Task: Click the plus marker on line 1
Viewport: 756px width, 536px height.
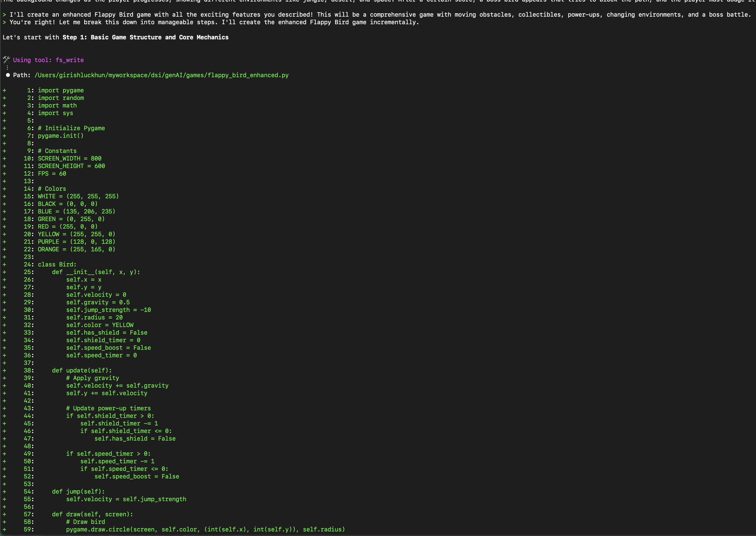Action: tap(4, 90)
